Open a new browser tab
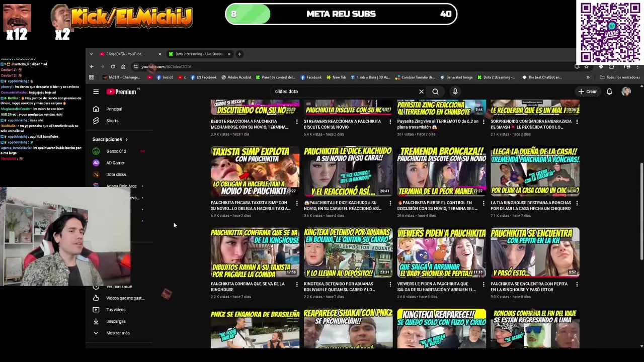The width and height of the screenshot is (644, 362). [239, 54]
